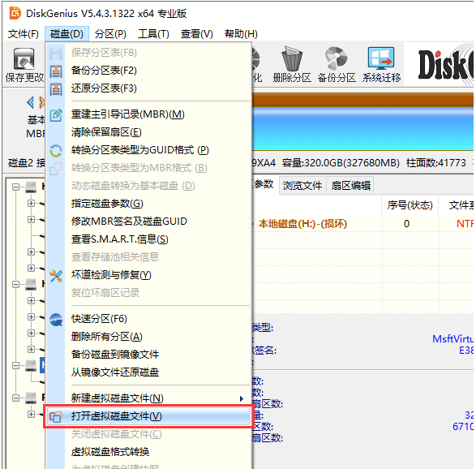Expand first partition under the first disk
Image resolution: width=476 pixels, height=469 pixels.
(x=32, y=203)
